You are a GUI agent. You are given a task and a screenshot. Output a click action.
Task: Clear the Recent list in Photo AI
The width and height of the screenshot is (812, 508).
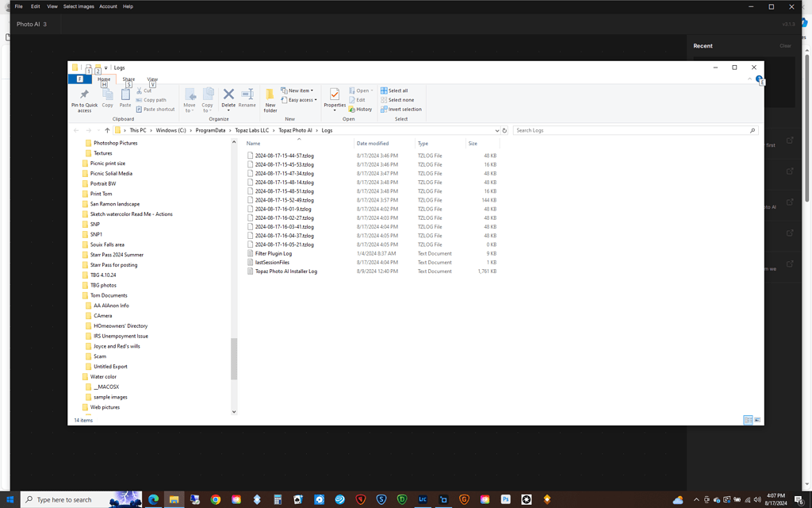point(785,46)
